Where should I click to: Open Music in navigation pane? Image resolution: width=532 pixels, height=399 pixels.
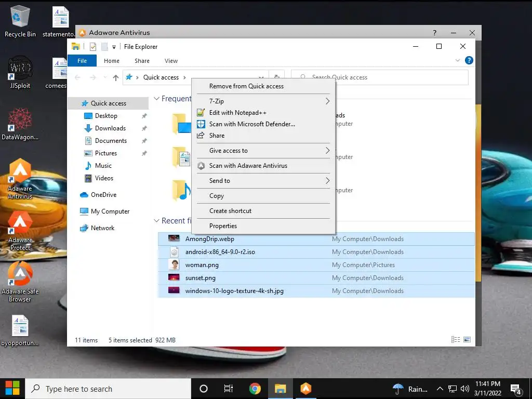103,166
